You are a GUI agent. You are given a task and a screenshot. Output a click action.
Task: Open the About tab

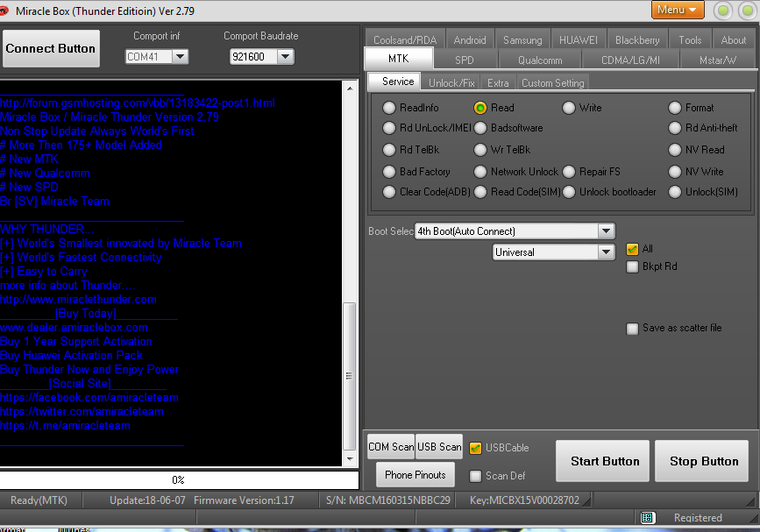coord(734,40)
